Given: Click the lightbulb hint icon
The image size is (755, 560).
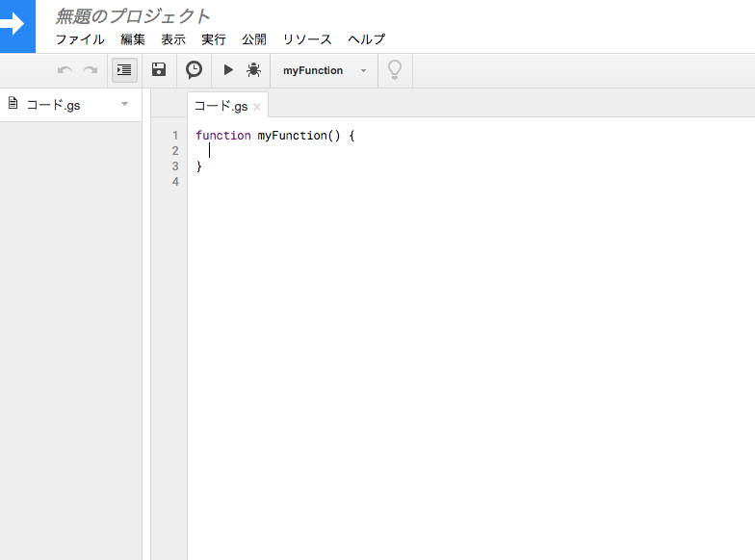Looking at the screenshot, I should [395, 70].
